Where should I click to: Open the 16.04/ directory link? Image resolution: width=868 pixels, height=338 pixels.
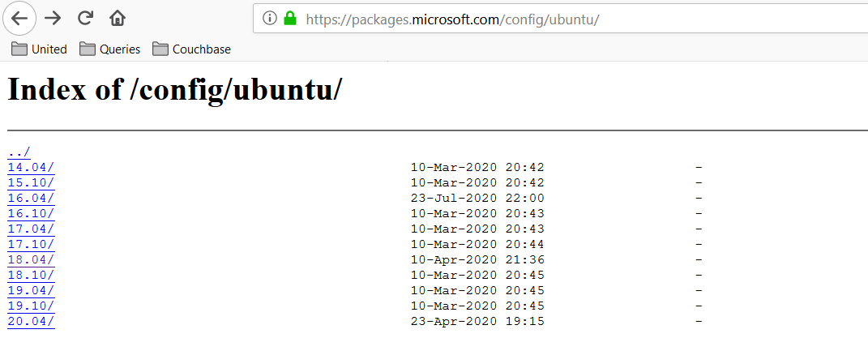(31, 198)
